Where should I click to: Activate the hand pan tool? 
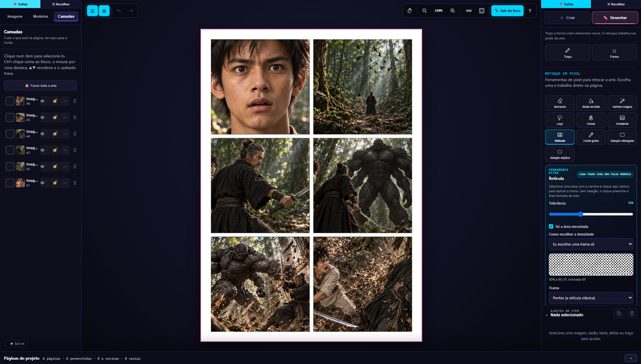(409, 11)
